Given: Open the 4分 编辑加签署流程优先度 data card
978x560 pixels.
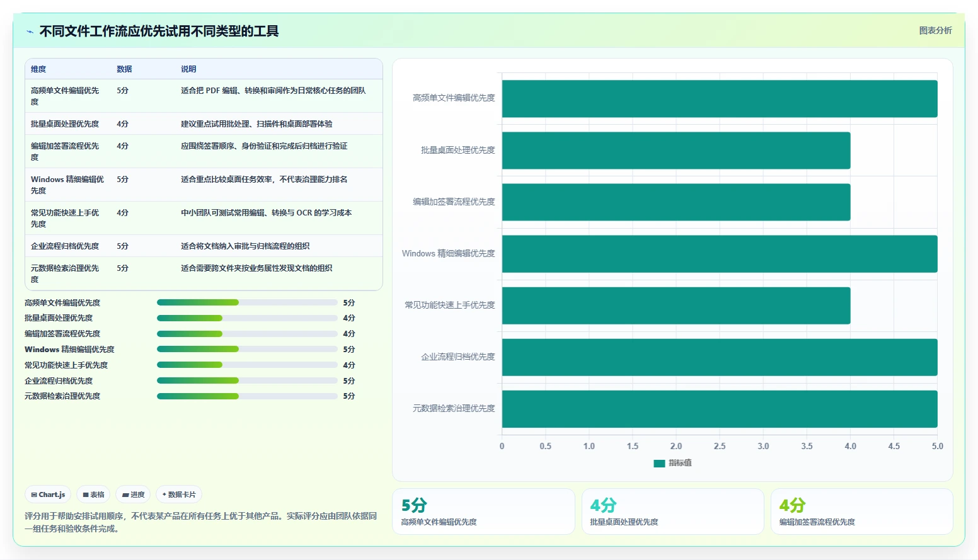Looking at the screenshot, I should click(x=861, y=511).
